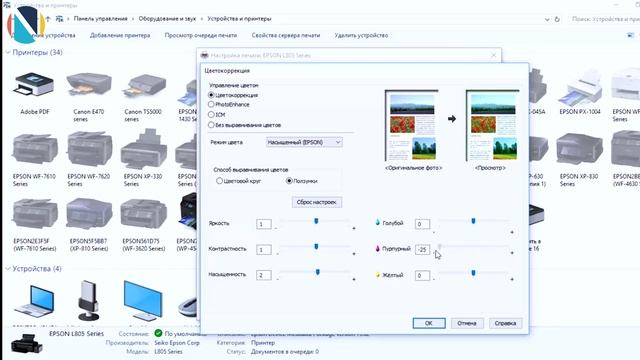Select the EPSON5F5BB7 (XP-810 Series) printer
The height and width of the screenshot is (360, 640).
[x=89, y=214]
